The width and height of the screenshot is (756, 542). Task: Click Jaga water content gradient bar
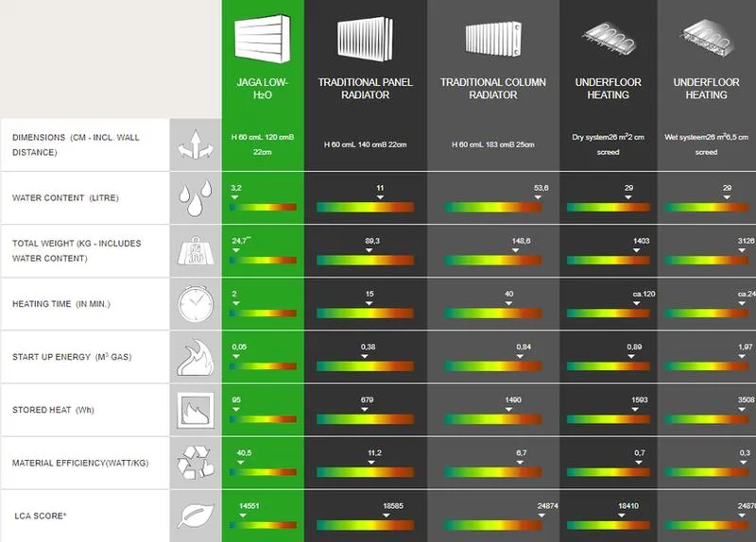[263, 207]
